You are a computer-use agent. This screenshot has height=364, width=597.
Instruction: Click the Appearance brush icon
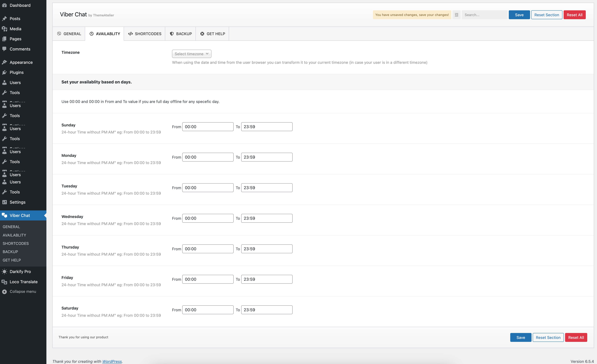(x=4, y=62)
